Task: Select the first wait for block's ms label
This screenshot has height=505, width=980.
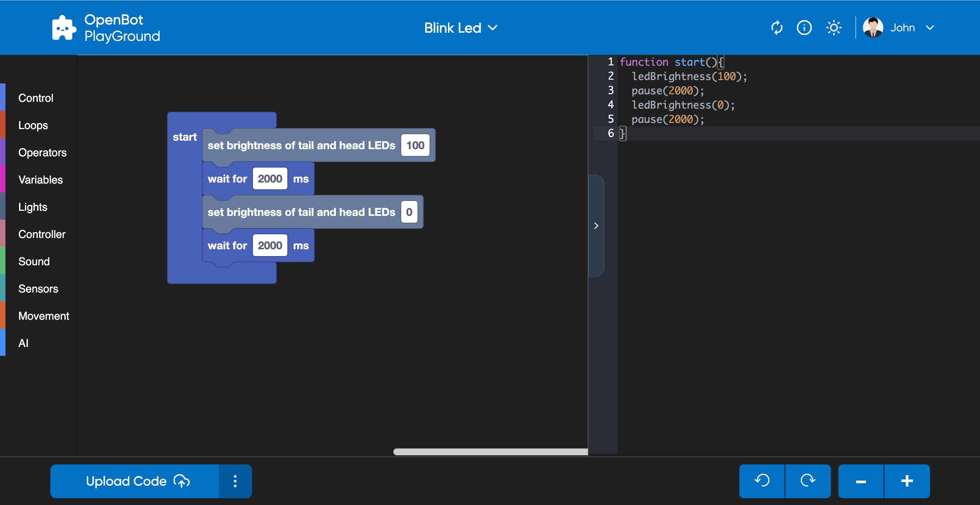Action: (x=301, y=179)
